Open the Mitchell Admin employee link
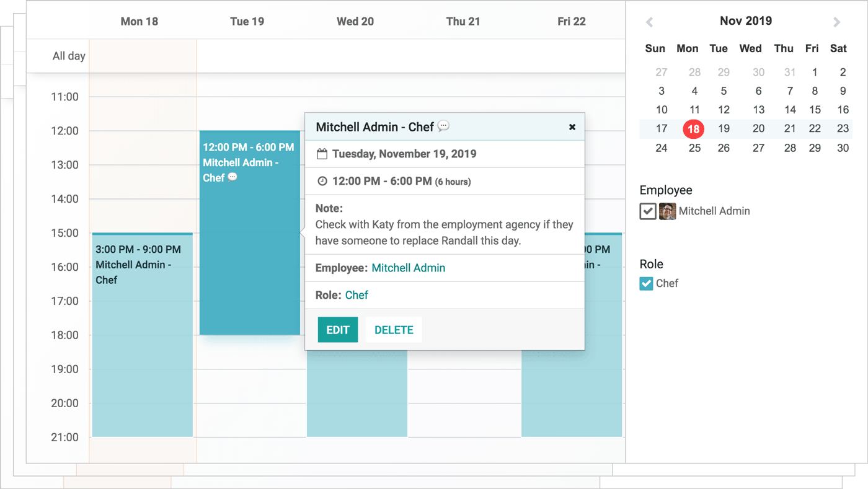 click(x=409, y=267)
